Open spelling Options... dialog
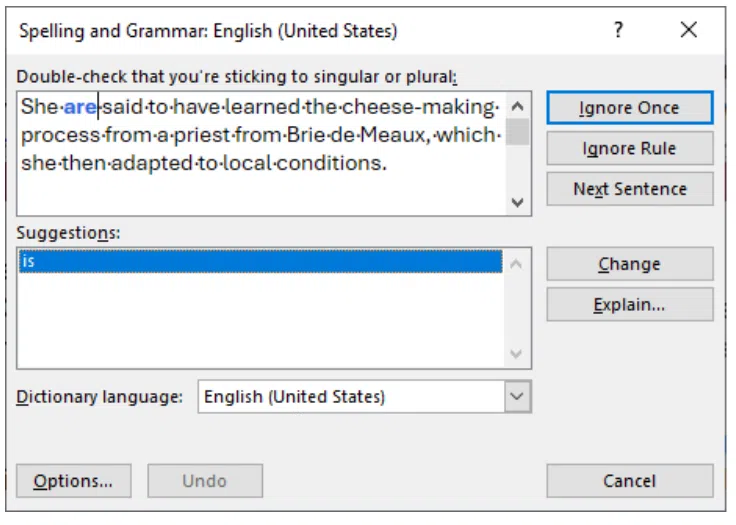Viewport: 736px width, 525px height. (x=74, y=481)
